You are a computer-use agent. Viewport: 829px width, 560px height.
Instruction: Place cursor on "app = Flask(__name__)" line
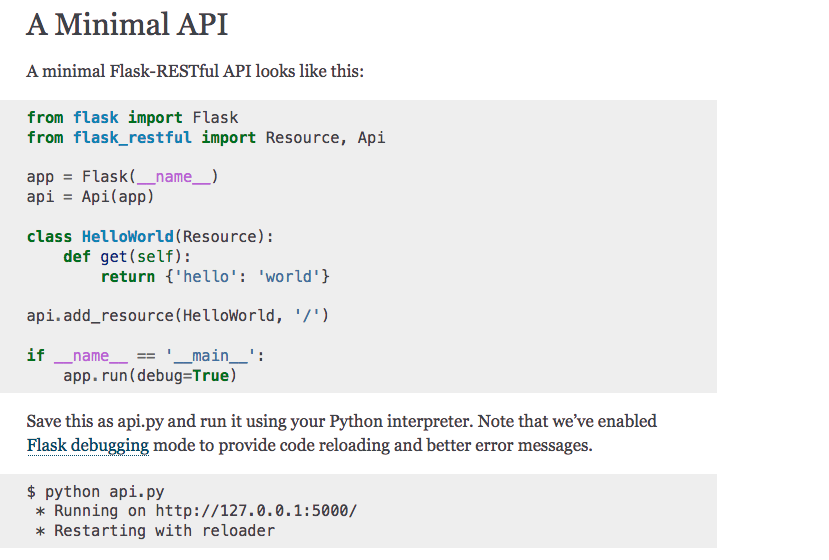click(x=122, y=177)
